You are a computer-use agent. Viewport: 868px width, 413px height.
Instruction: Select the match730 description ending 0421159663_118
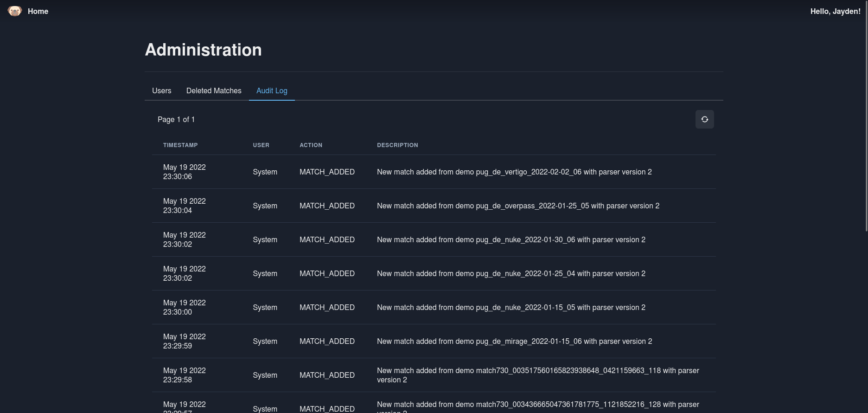(x=538, y=375)
